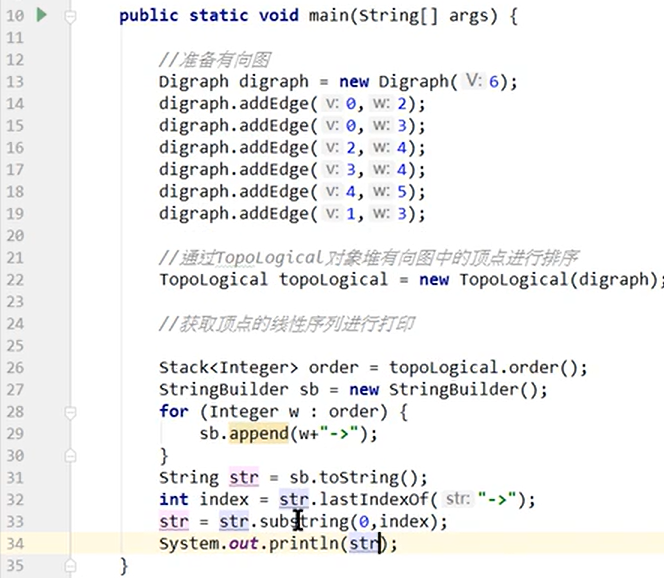
Task: Click line number 13 in gutter
Action: (15, 82)
